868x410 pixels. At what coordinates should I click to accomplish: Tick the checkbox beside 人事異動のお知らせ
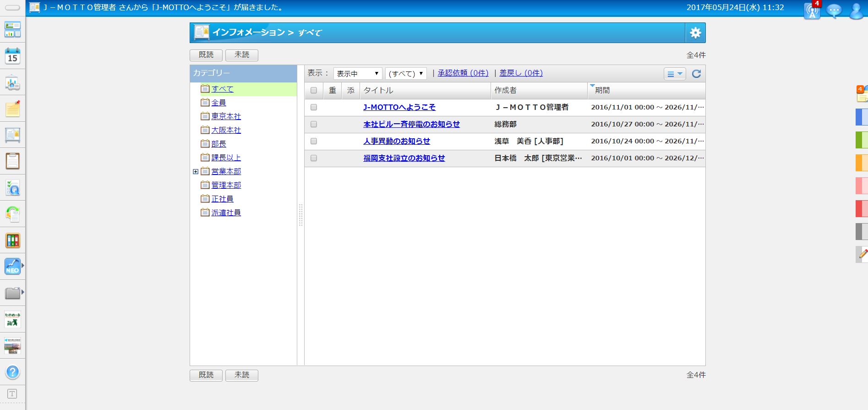[314, 141]
